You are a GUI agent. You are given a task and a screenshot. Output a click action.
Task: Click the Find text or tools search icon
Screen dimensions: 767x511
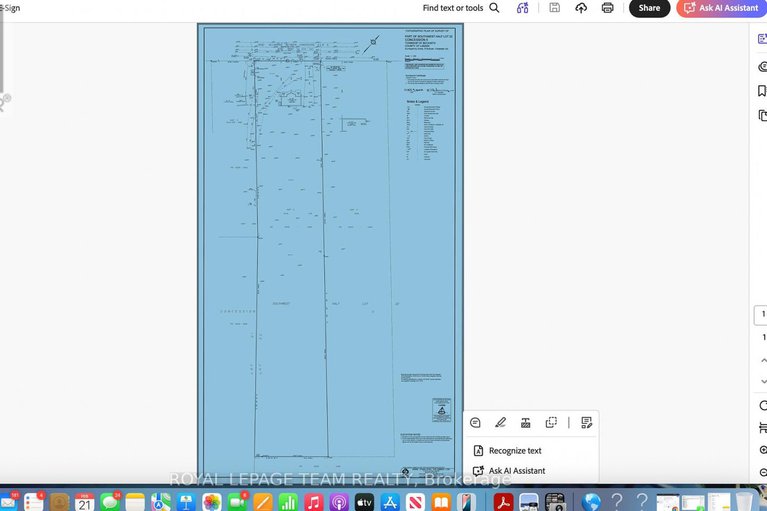494,8
